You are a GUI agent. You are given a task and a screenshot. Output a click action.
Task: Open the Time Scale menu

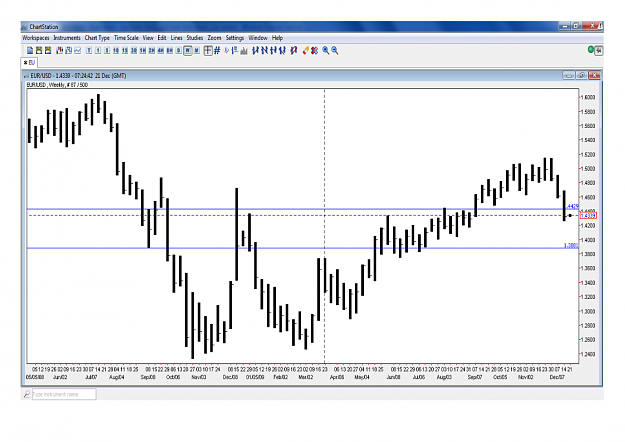pos(126,38)
